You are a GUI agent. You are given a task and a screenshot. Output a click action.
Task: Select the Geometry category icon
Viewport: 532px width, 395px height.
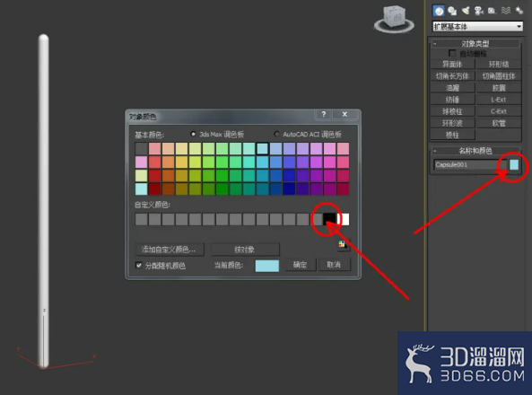(439, 11)
